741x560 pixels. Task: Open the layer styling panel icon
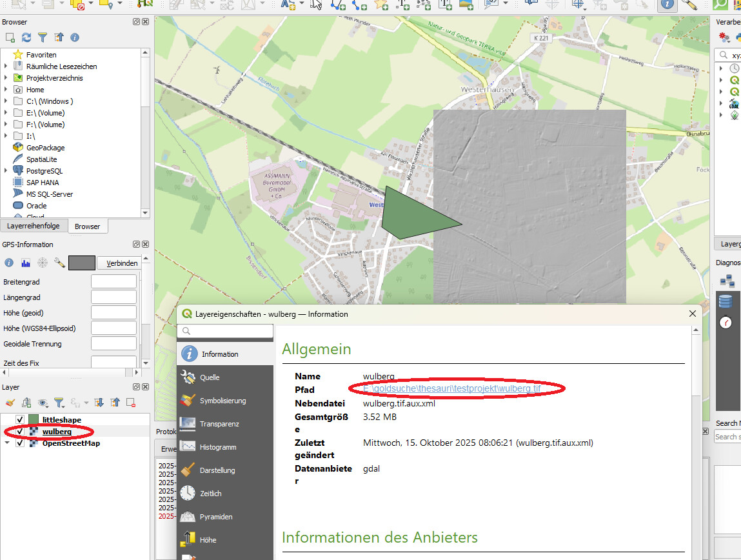(10, 403)
